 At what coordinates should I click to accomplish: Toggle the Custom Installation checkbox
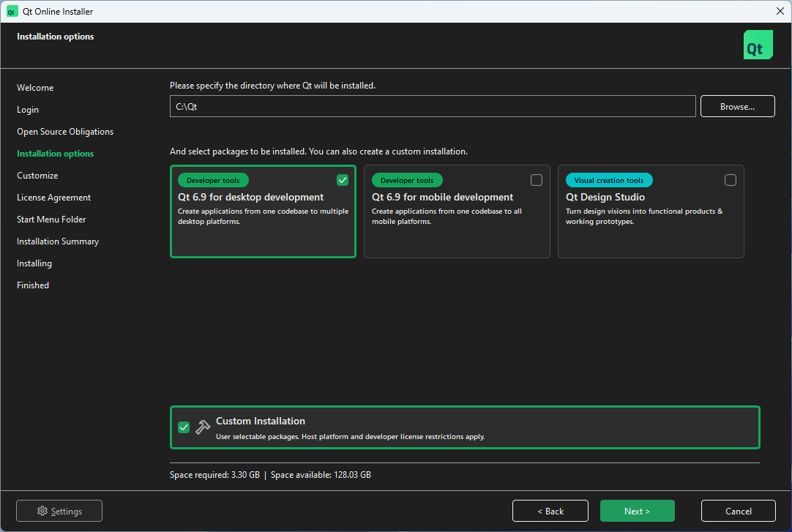(x=184, y=427)
